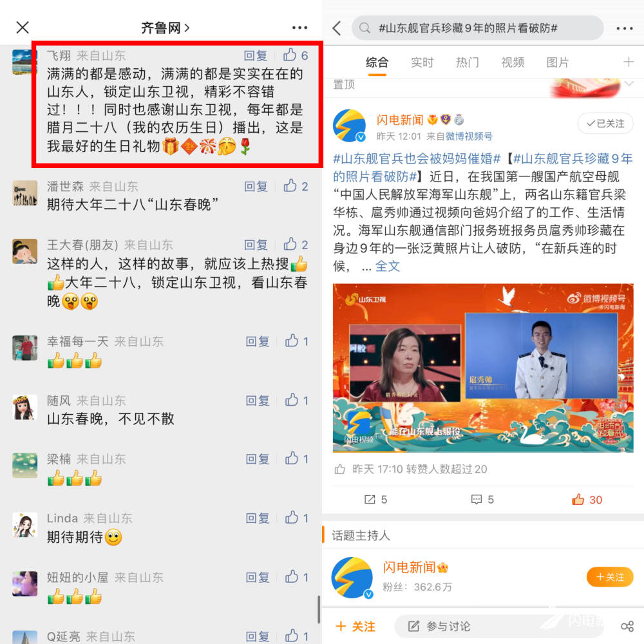
Task: Like the 闪电新闻 post with the orange thumbs-up
Action: (x=578, y=499)
